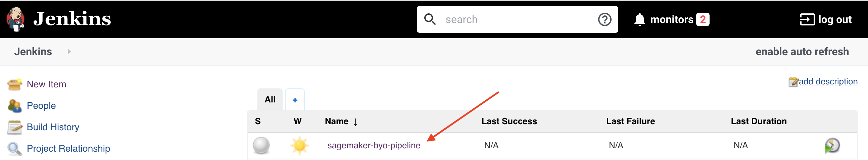Click the sunny weather report icon
This screenshot has width=868, height=160.
(x=299, y=146)
